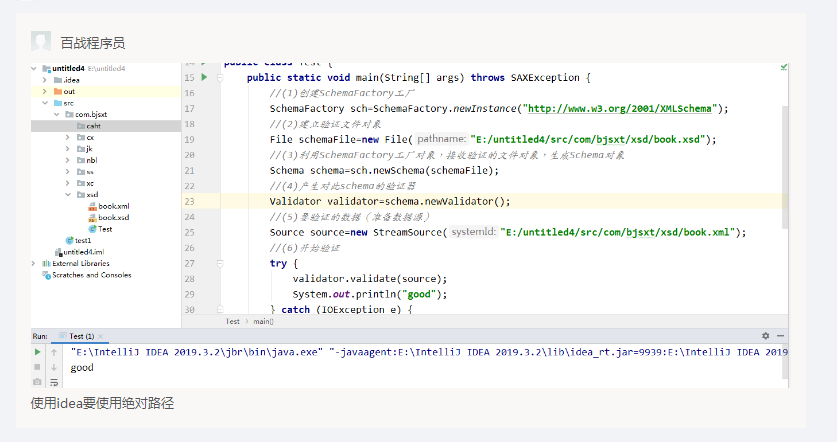Fold the try block at line 27
This screenshot has width=837, height=442.
(x=220, y=263)
